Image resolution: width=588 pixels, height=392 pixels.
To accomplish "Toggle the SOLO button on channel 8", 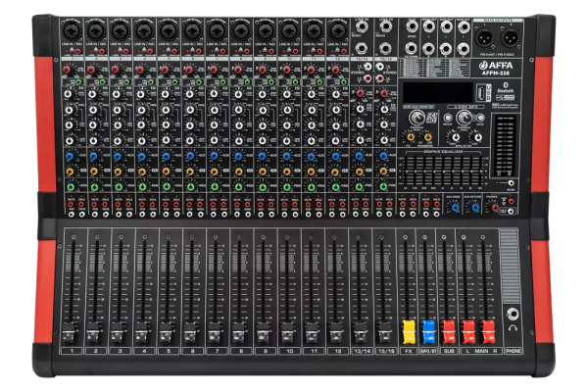I will point(248,204).
